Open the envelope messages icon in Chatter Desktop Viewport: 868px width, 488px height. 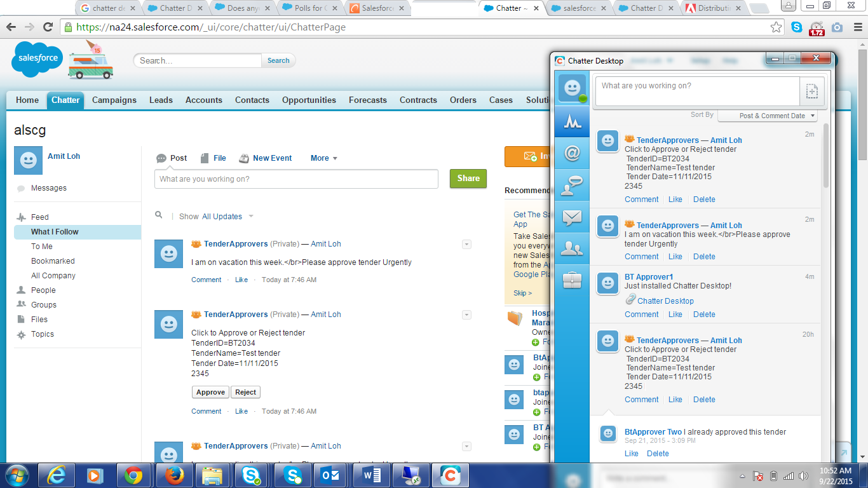(x=572, y=217)
